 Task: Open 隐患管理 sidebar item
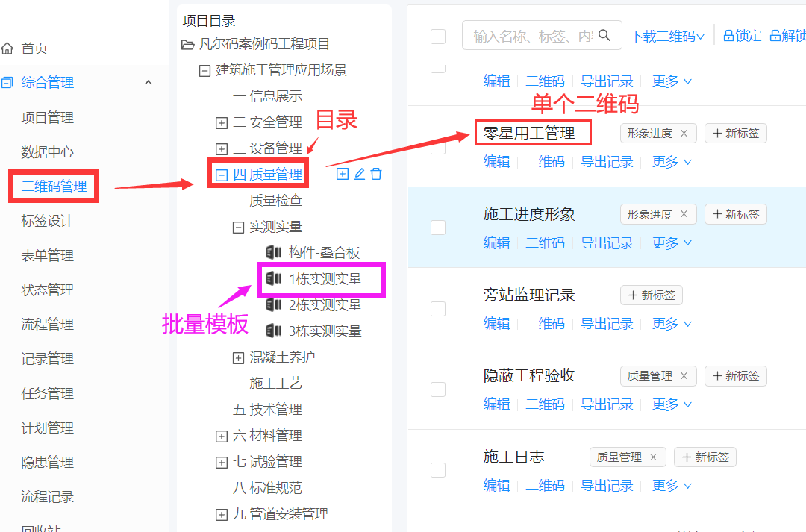[x=47, y=462]
